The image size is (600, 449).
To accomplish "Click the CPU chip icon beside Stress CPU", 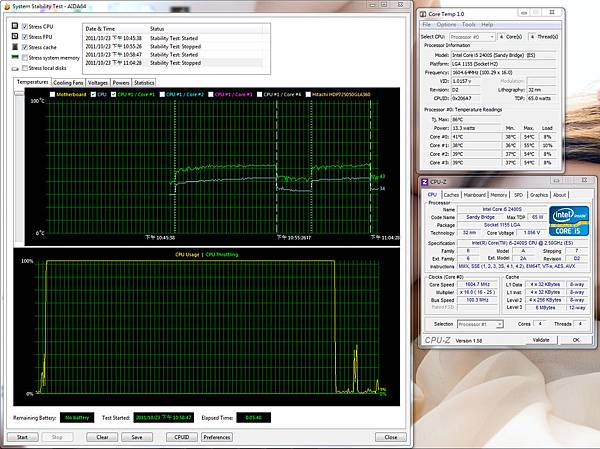I will (15, 26).
